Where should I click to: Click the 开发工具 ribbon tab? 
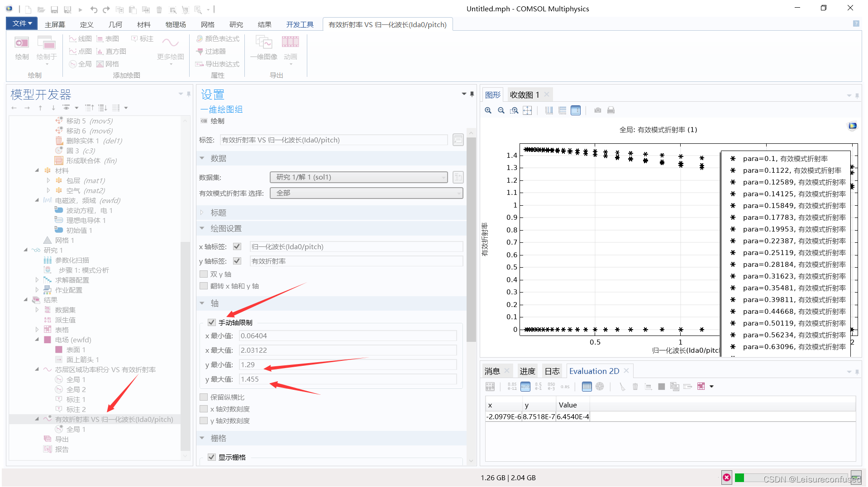coord(300,24)
